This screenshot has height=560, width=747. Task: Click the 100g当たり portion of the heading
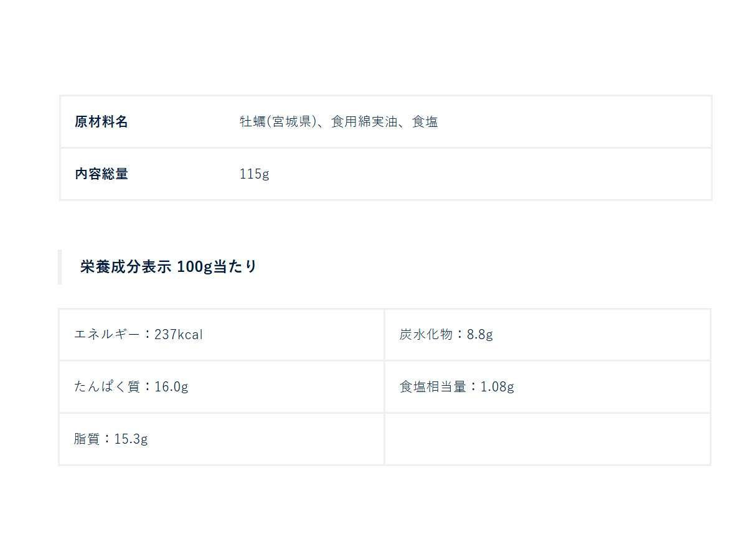[x=217, y=267]
